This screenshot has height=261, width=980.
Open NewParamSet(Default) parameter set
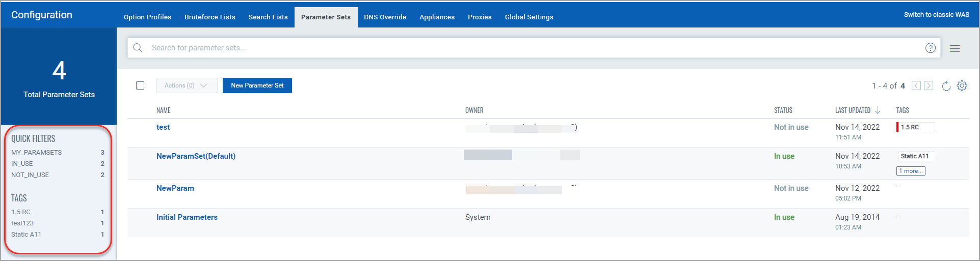click(x=196, y=156)
